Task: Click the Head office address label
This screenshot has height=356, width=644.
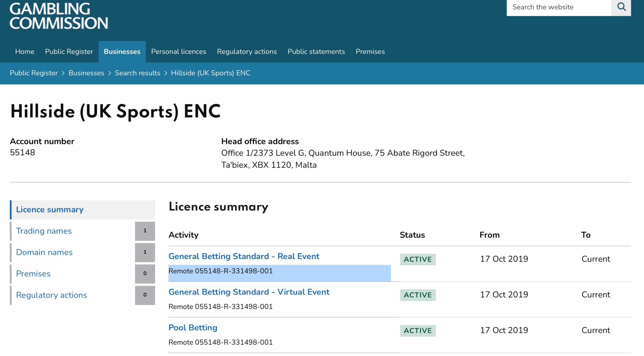Action: point(260,141)
